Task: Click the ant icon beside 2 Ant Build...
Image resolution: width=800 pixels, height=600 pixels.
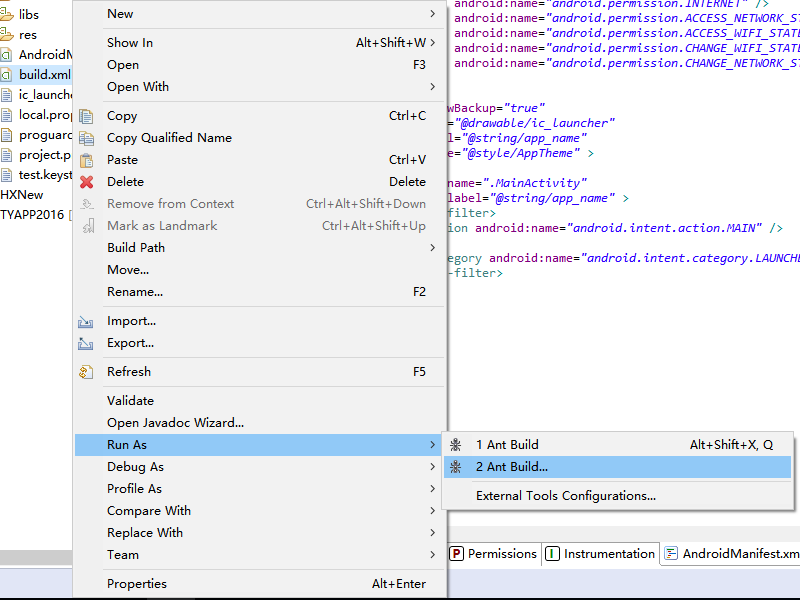Action: (456, 467)
